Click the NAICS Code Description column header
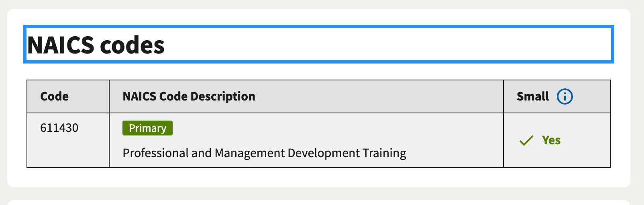The image size is (644, 205). pos(189,96)
